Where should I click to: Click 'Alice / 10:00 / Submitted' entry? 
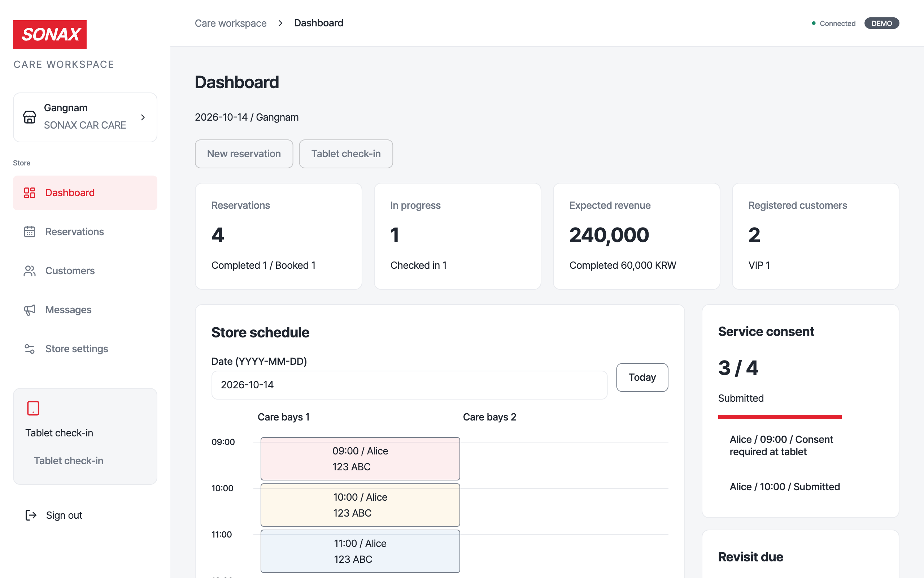tap(785, 487)
